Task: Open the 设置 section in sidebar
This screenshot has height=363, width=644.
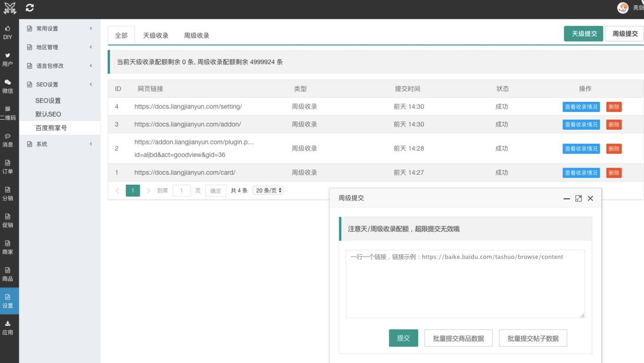Action: click(9, 301)
